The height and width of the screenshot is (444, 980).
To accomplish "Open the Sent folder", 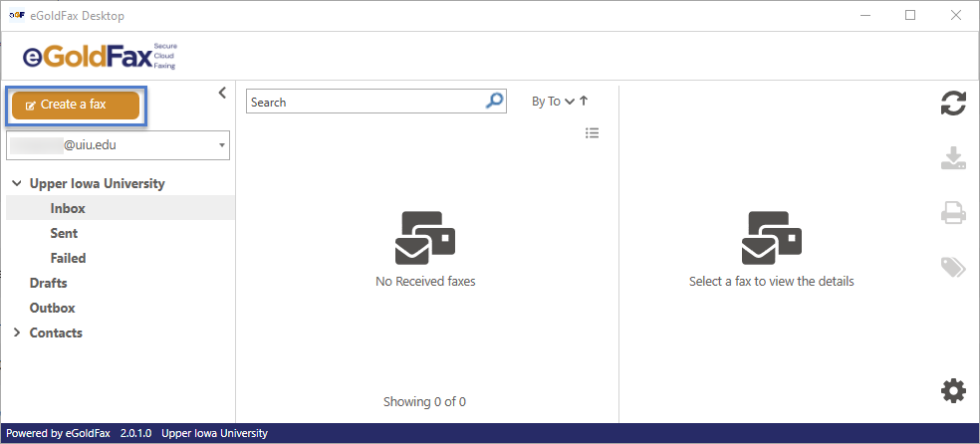I will coord(64,233).
